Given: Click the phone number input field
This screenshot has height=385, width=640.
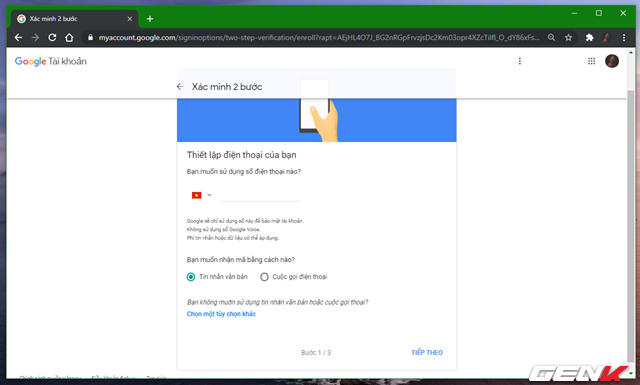Looking at the screenshot, I should point(259,195).
